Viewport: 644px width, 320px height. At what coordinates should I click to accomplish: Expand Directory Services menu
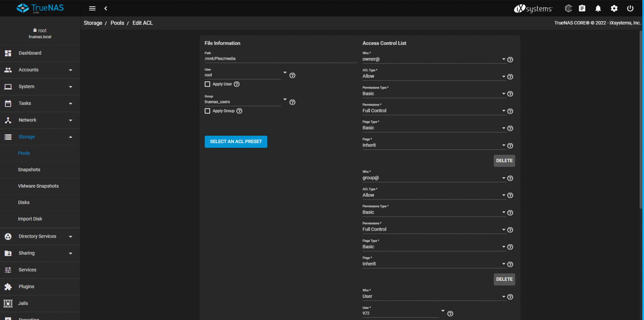point(40,236)
